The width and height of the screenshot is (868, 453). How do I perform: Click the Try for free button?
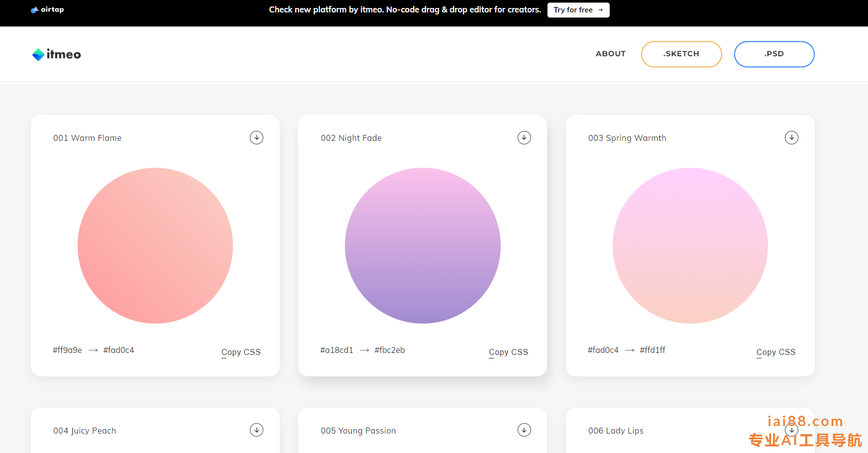[578, 10]
